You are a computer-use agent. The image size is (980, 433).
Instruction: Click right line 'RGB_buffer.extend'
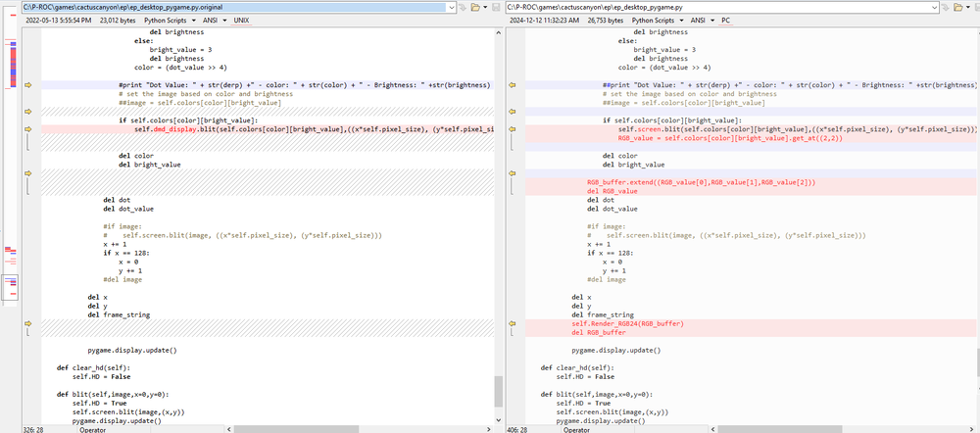702,182
